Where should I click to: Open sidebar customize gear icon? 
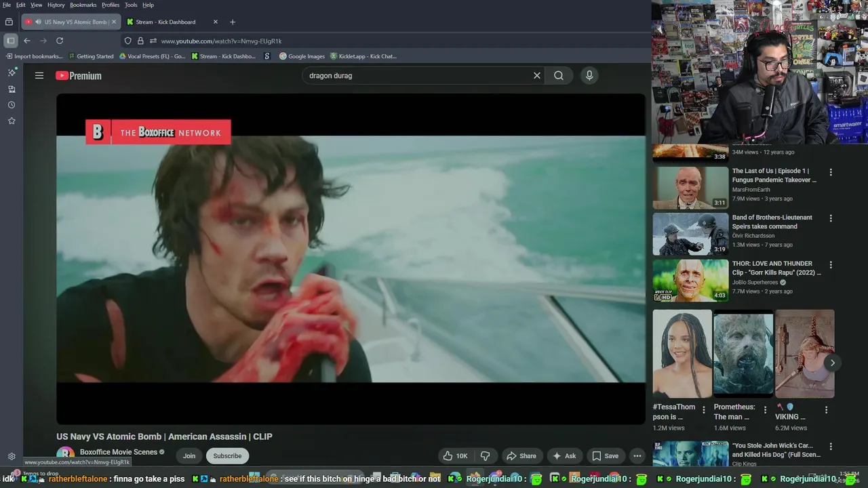point(12,456)
